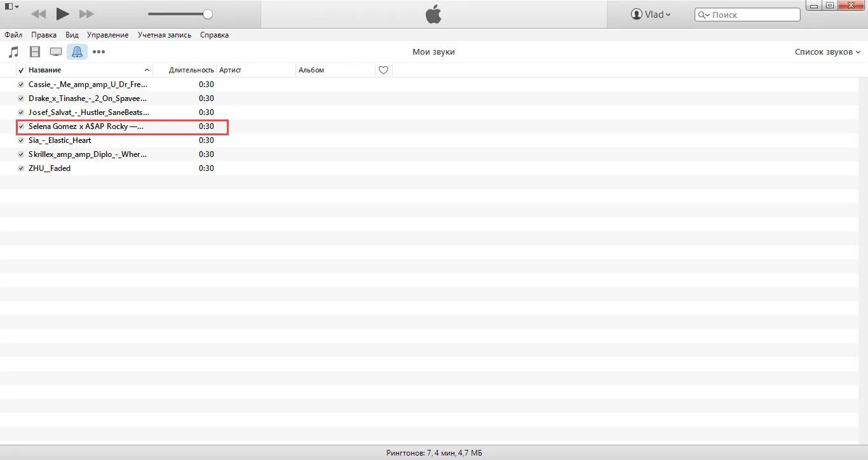Uncheck the Skrillex_amp_amp_Diplo checkbox

21,154
